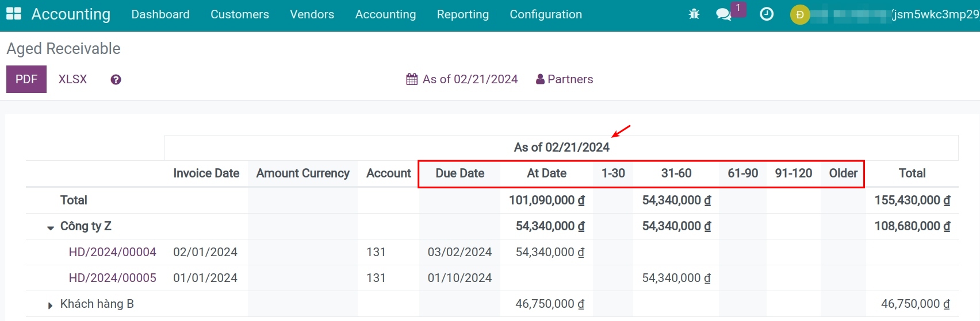980x321 pixels.
Task: Click the Total column header
Action: (x=912, y=173)
